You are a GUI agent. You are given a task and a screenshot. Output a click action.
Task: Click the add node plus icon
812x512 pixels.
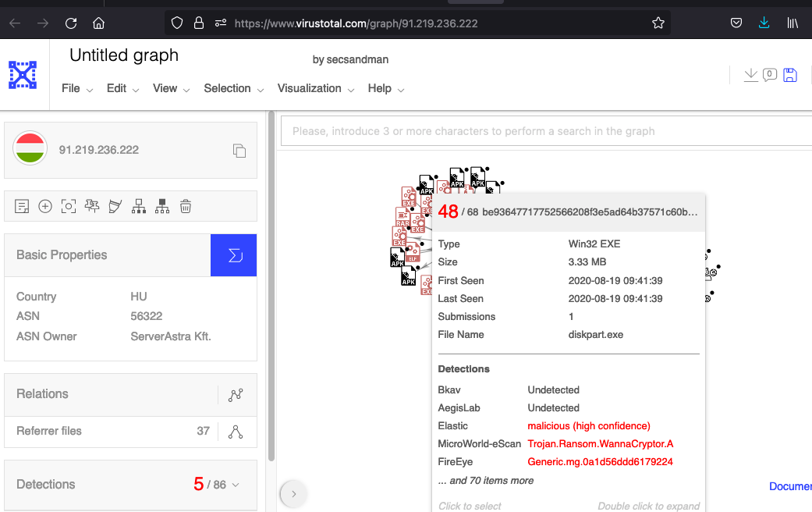pyautogui.click(x=45, y=206)
